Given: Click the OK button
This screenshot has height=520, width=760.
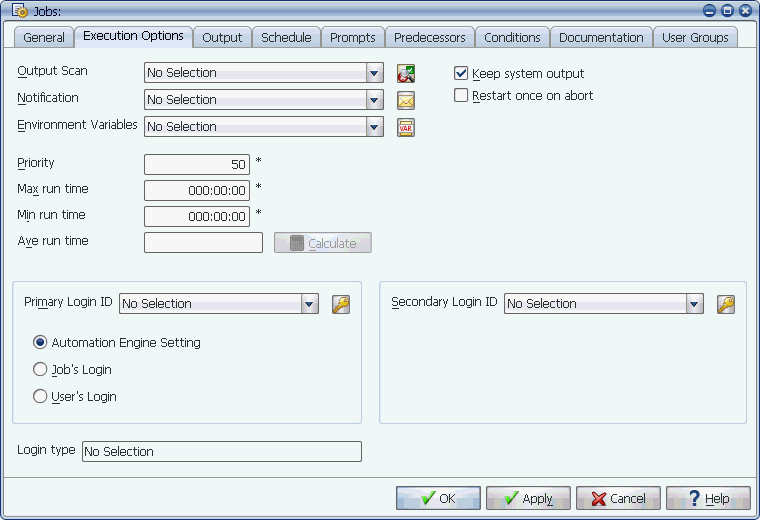Looking at the screenshot, I should (x=438, y=498).
